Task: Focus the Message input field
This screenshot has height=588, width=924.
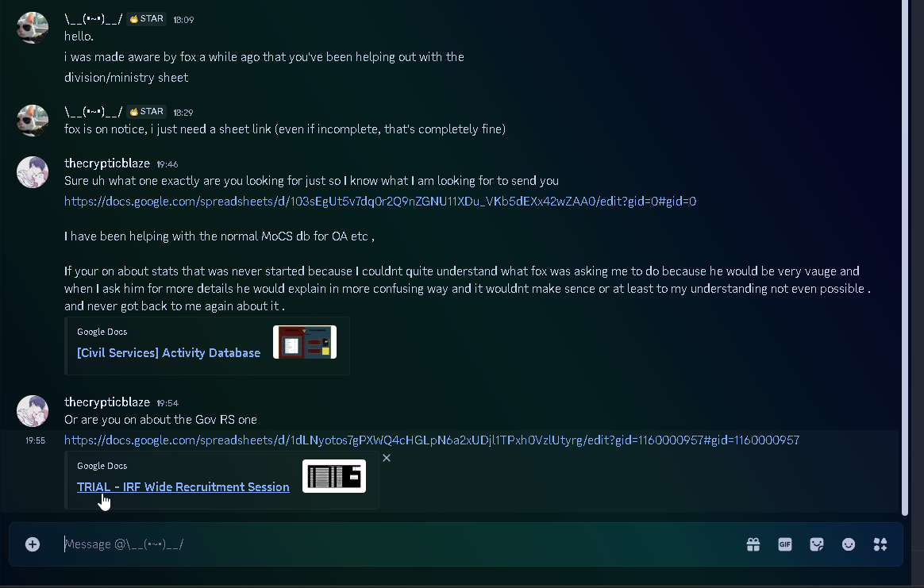Action: 401,544
